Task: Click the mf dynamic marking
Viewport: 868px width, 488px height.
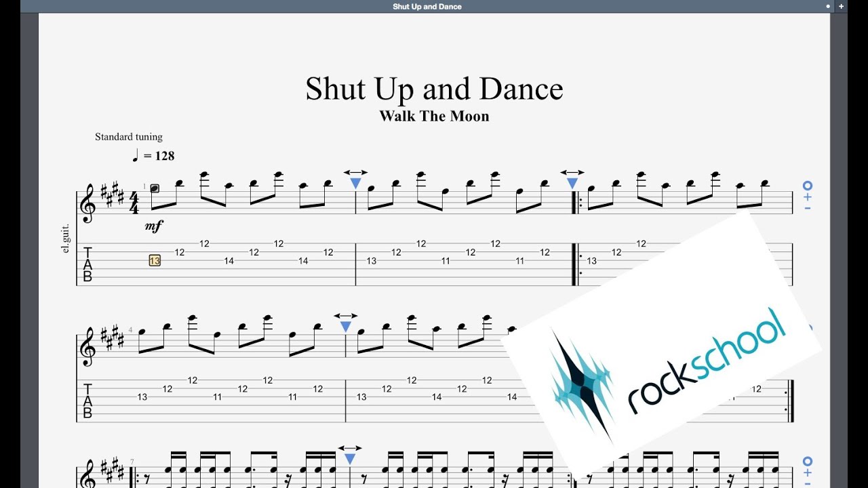Action: click(154, 226)
